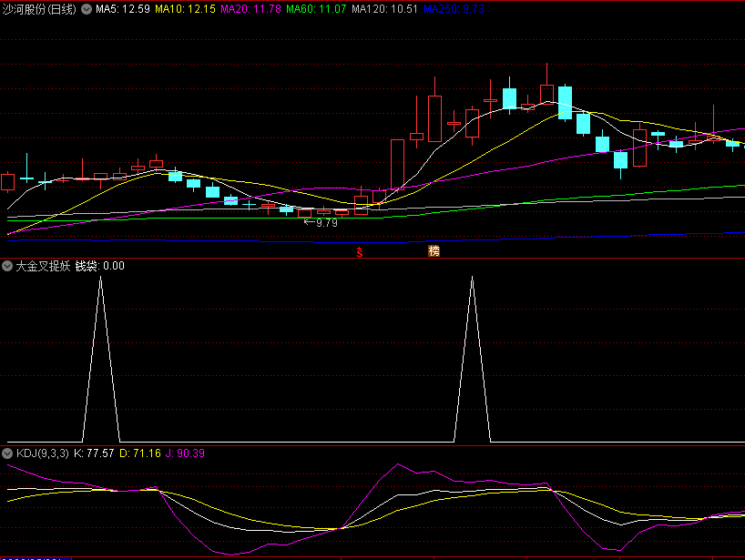Click the 榜 badge icon on chart
Viewport: 745px width, 560px height.
(x=434, y=251)
